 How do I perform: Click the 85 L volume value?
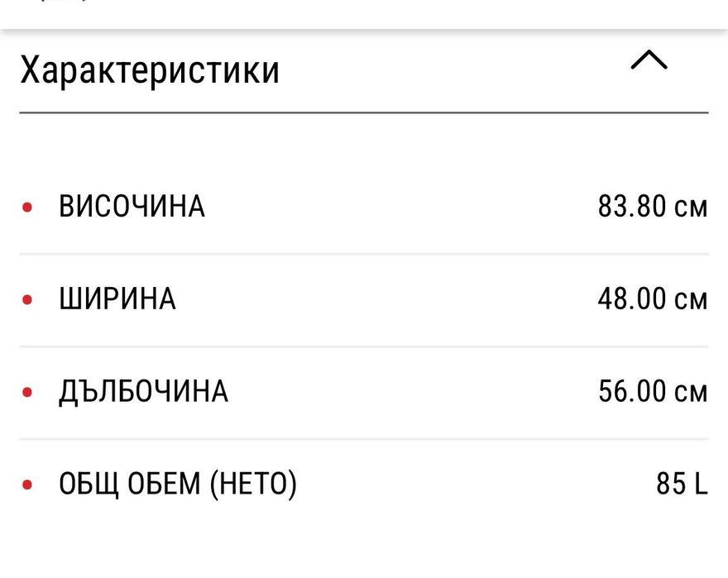(x=682, y=484)
